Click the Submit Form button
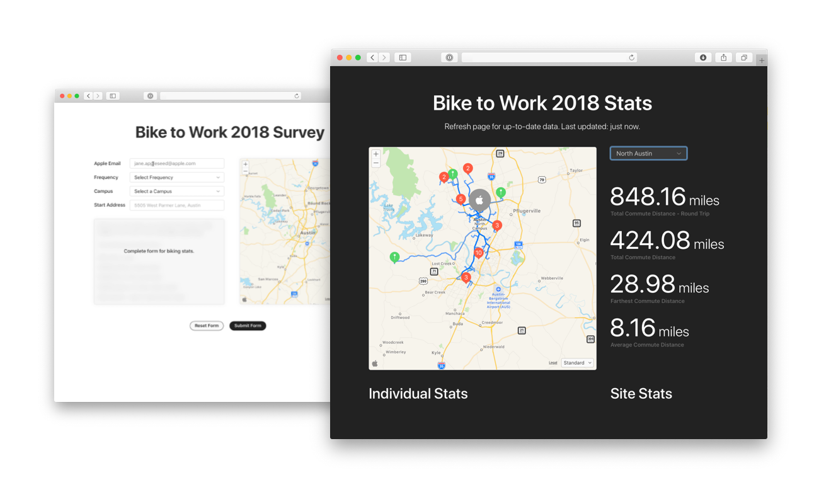The width and height of the screenshot is (819, 504). (x=248, y=326)
